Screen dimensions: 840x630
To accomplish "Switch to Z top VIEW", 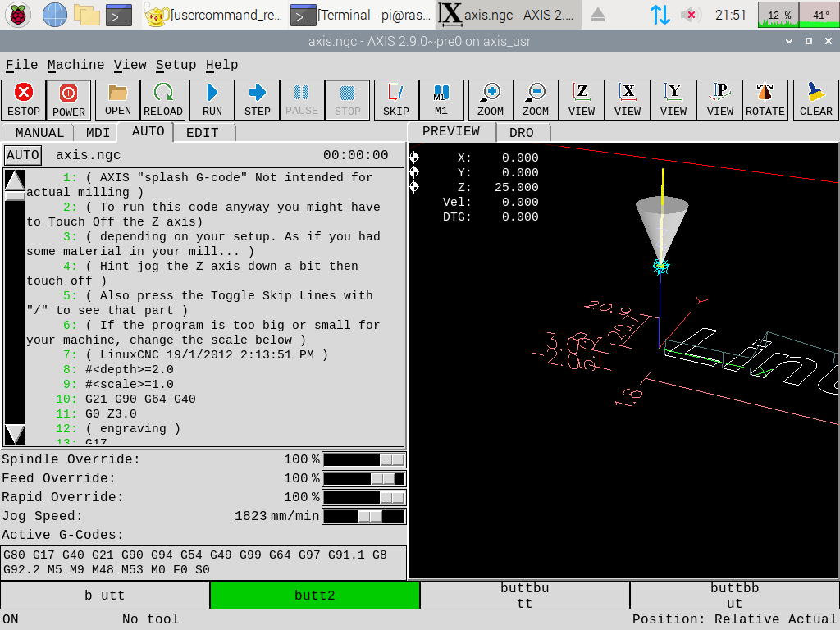I will tap(582, 100).
